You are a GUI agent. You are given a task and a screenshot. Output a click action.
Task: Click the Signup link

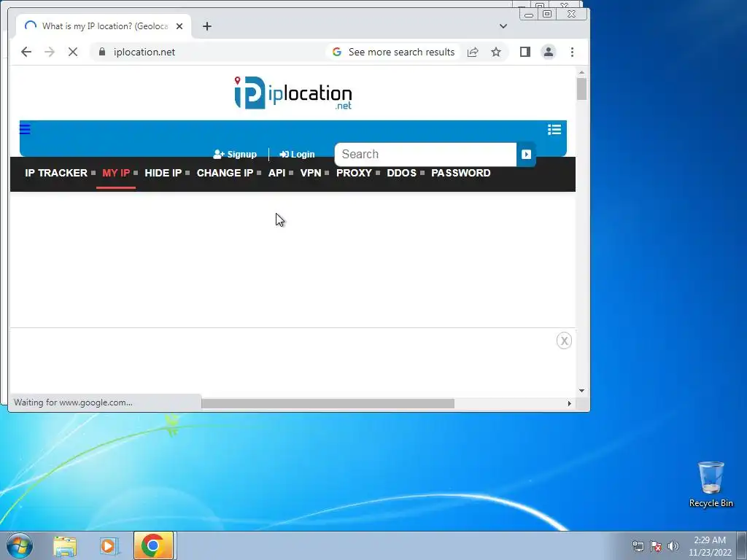click(235, 155)
